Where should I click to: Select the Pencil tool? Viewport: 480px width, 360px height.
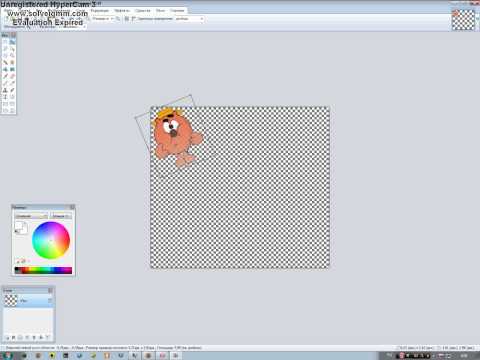click(5, 83)
